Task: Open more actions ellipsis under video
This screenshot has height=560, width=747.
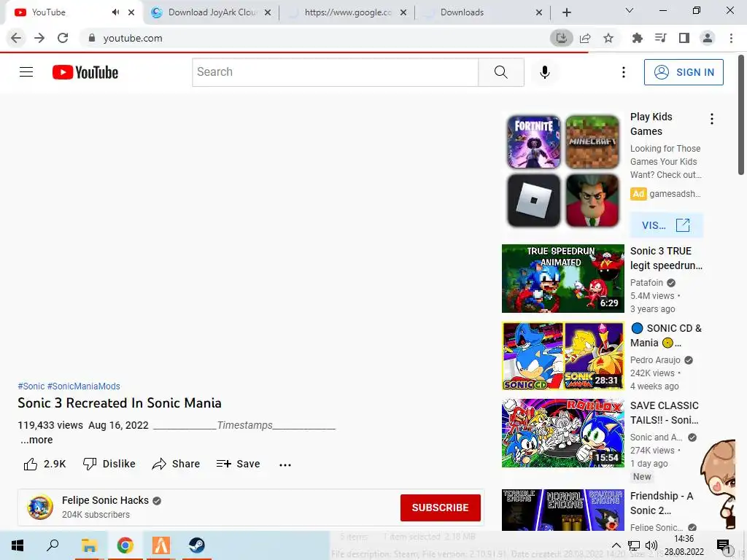Action: 285,464
